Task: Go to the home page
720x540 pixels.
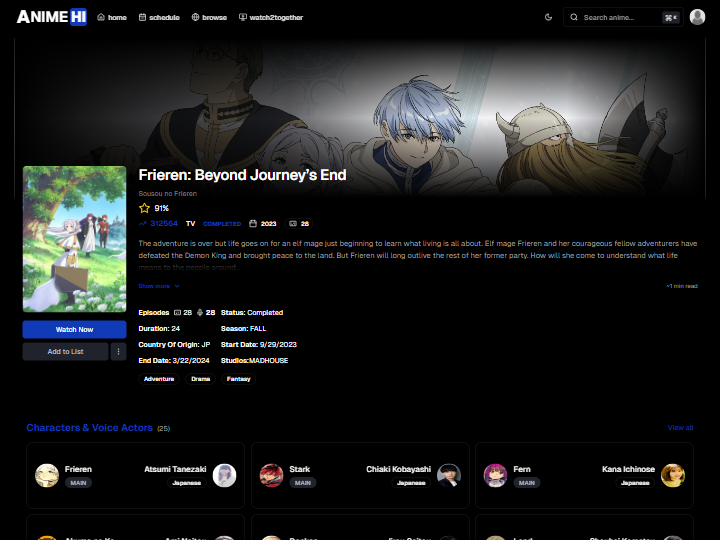Action: (112, 17)
